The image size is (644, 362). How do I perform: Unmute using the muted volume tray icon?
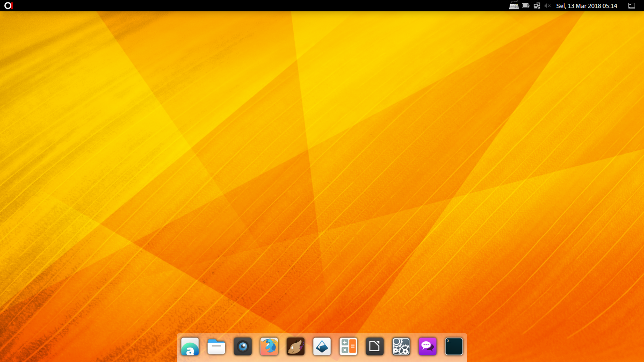pos(547,6)
